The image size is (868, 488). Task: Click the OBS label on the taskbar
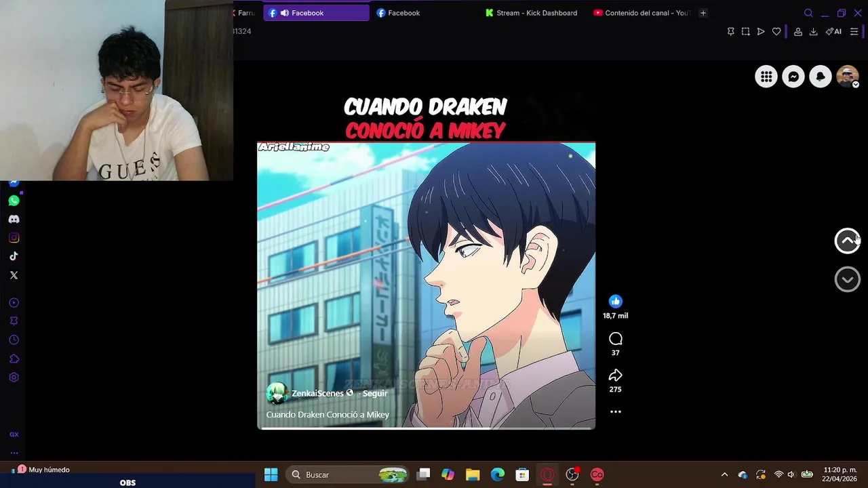click(127, 483)
